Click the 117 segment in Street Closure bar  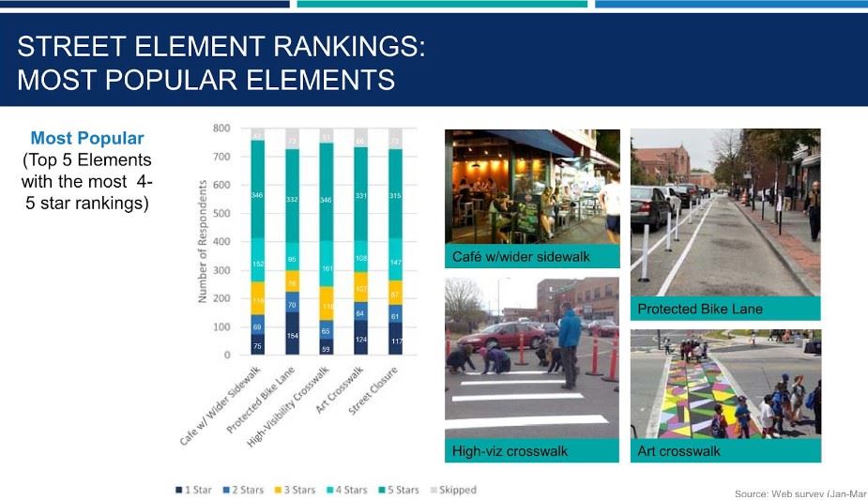click(395, 338)
